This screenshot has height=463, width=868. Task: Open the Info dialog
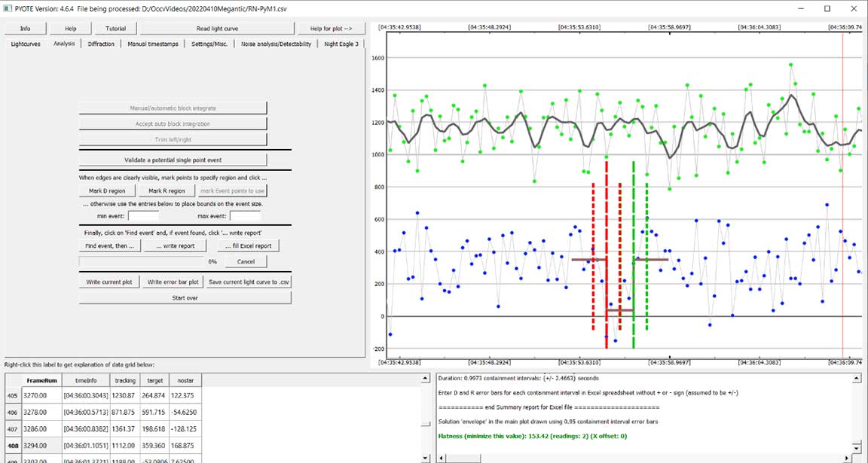(x=25, y=29)
